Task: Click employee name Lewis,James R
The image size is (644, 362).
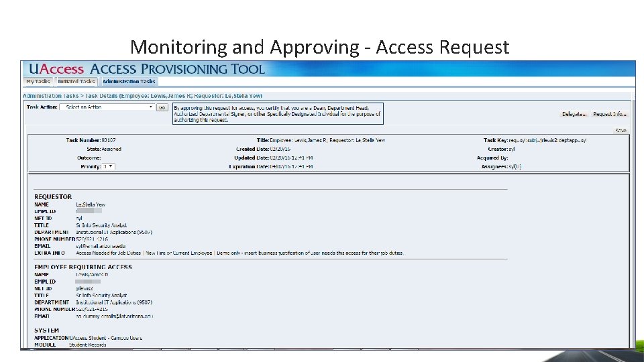Action: (92, 275)
